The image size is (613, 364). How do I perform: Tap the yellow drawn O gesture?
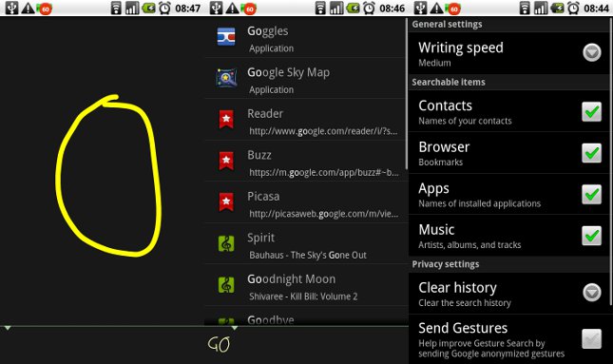108,176
